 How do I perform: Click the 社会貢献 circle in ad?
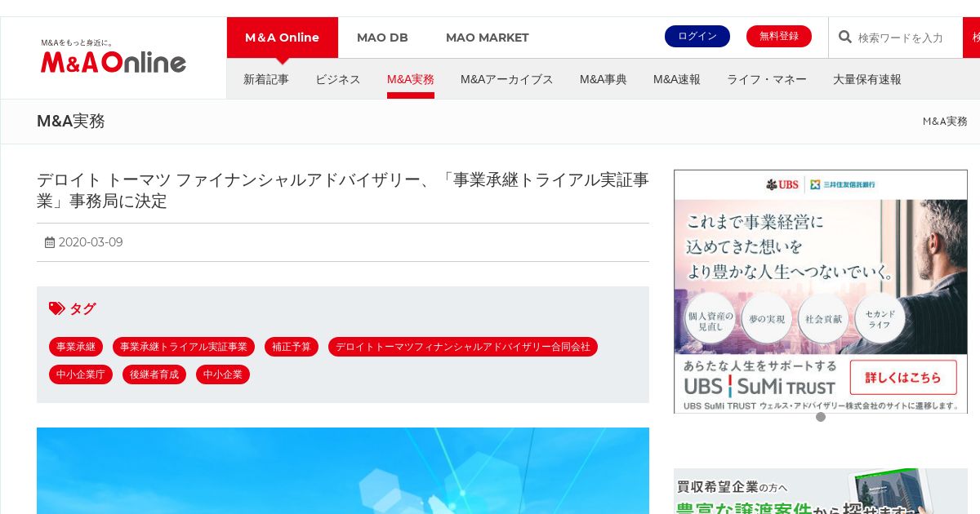pyautogui.click(x=822, y=320)
